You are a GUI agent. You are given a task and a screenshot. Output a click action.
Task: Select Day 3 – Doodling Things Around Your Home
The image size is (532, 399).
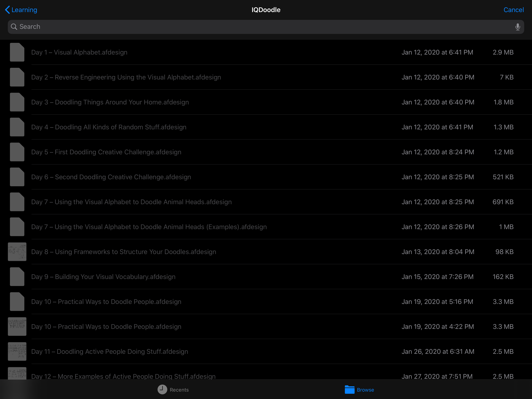tap(266, 102)
